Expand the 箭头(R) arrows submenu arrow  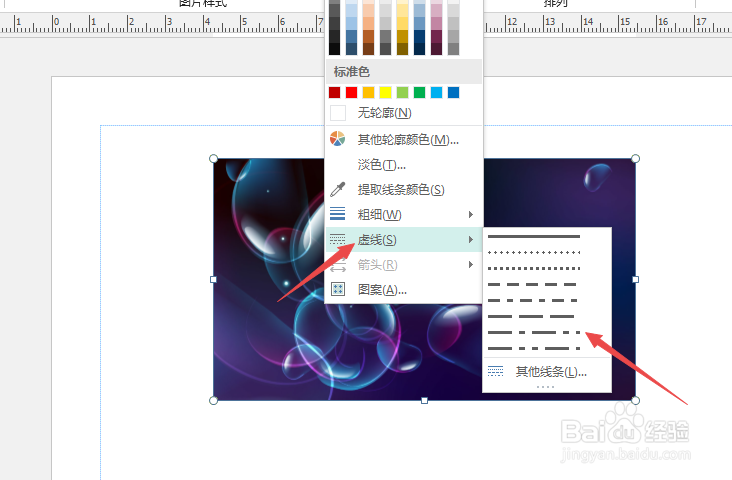471,265
